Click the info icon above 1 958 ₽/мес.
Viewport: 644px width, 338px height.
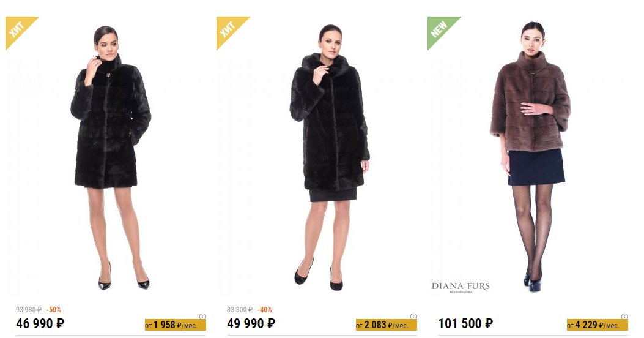pyautogui.click(x=202, y=317)
